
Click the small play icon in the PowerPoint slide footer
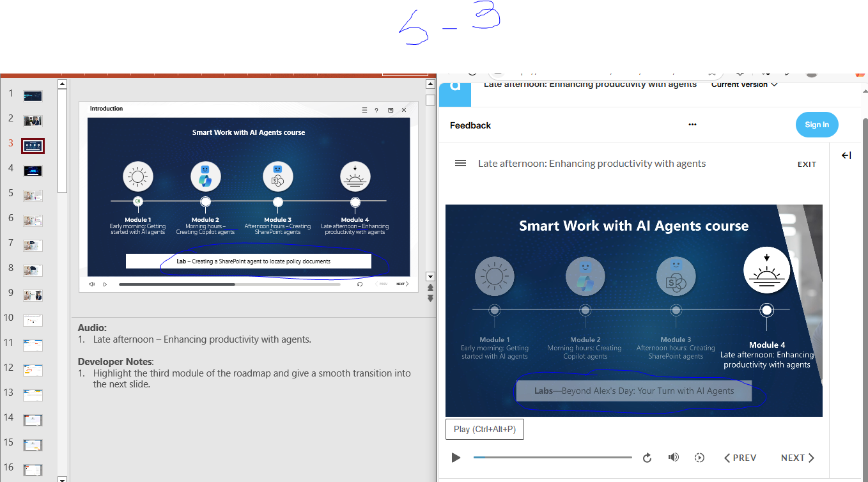105,284
